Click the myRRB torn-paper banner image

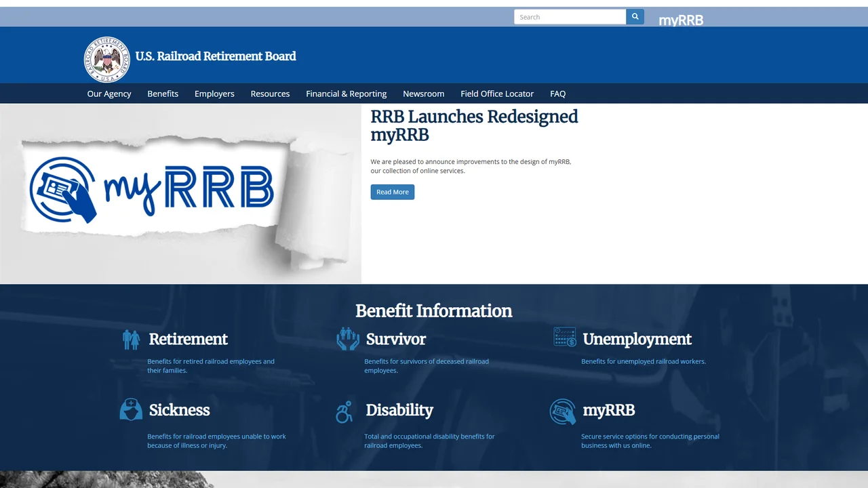click(x=180, y=194)
